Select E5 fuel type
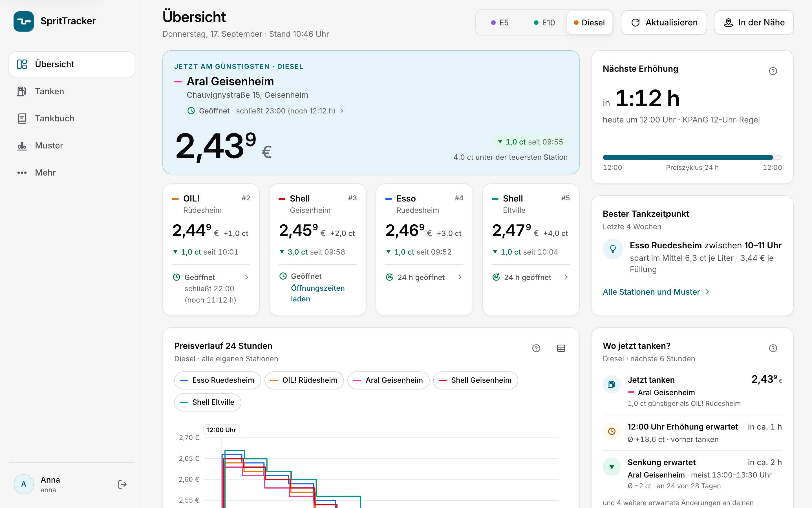The height and width of the screenshot is (508, 812). tap(500, 23)
